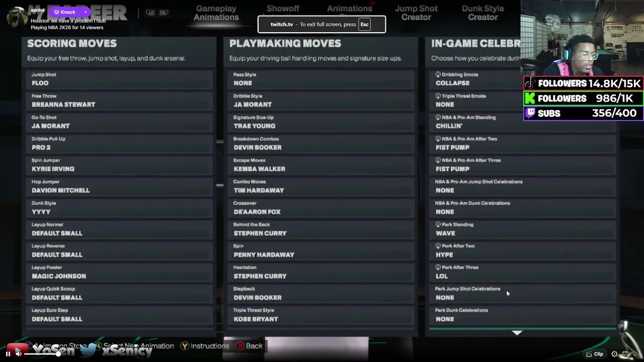Click the Back prompt label
Image resolution: width=644 pixels, height=362 pixels.
coord(254,346)
